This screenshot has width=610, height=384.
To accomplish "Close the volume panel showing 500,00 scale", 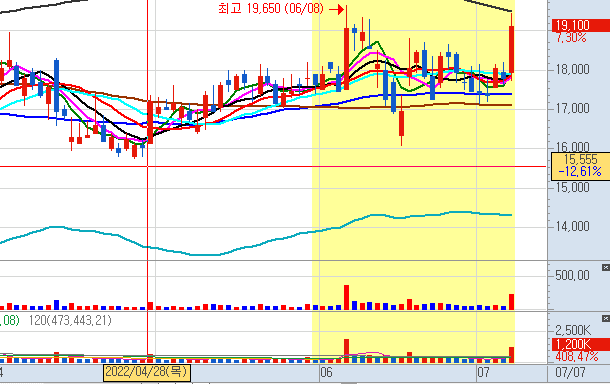I will pos(606,268).
